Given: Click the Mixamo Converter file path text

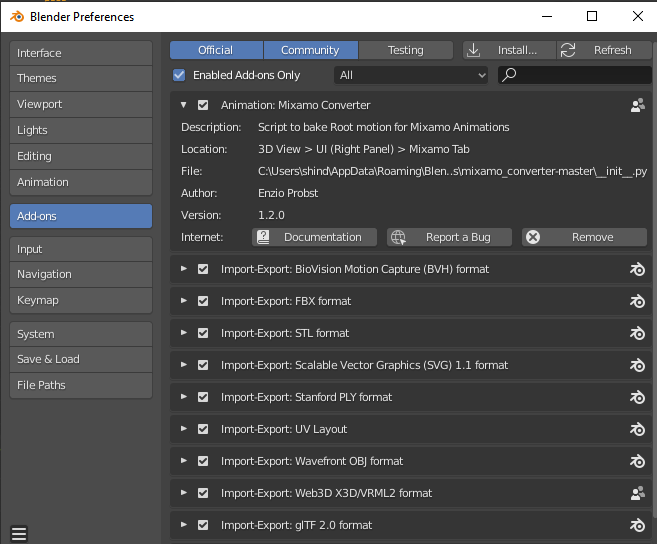Looking at the screenshot, I should 453,171.
